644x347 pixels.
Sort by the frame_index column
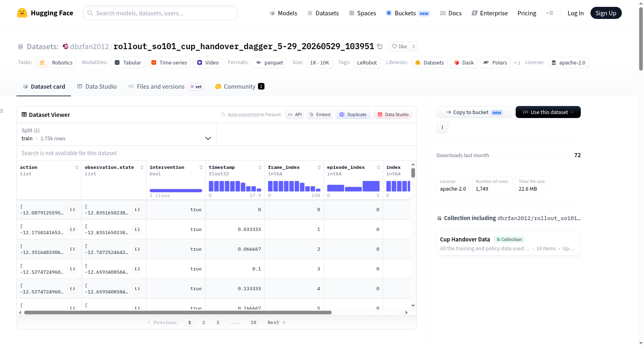319,167
